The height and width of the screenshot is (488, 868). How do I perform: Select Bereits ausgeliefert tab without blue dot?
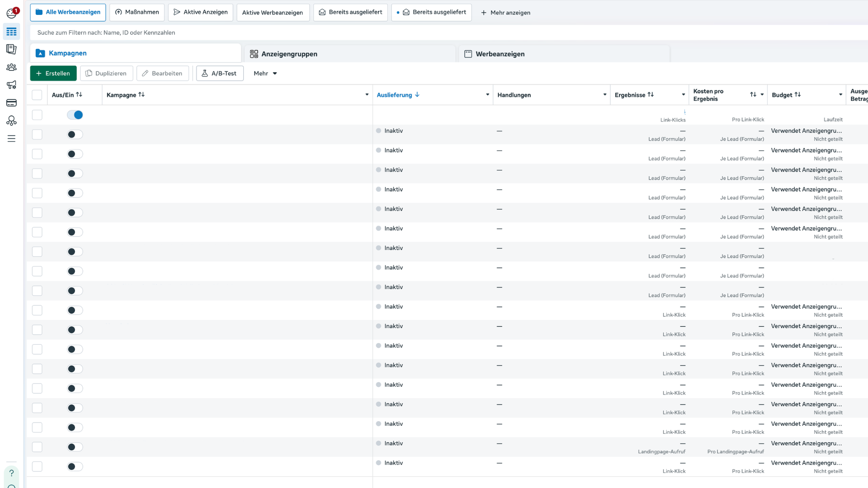coord(350,12)
